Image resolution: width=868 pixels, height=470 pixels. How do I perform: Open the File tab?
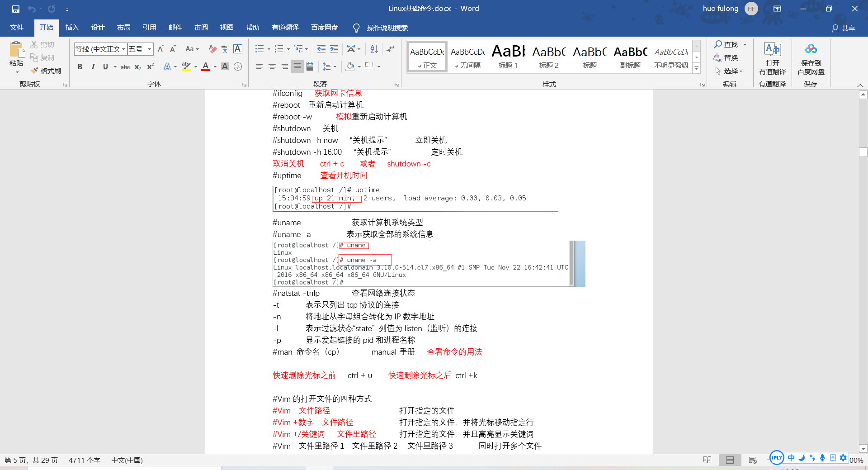(17, 28)
